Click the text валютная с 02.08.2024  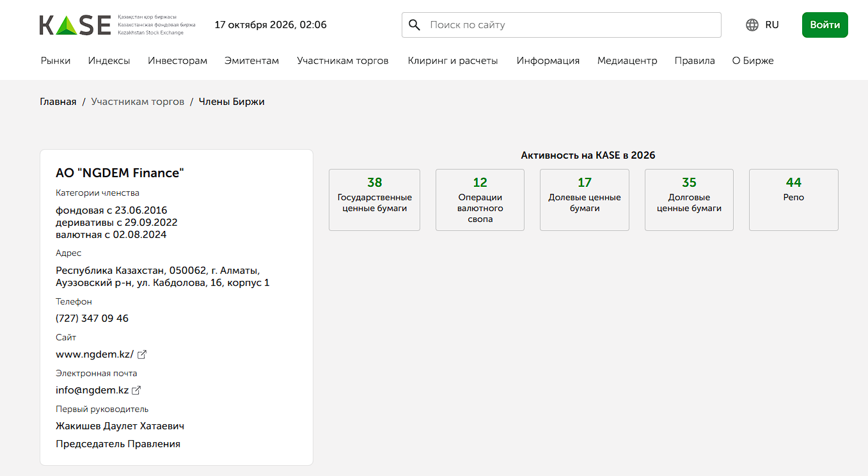111,235
